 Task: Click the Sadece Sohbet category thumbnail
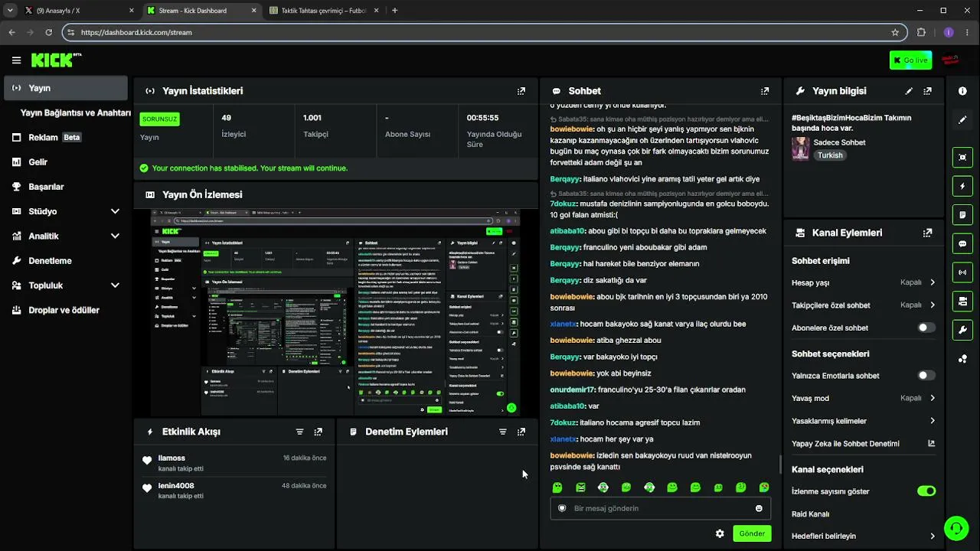[800, 148]
